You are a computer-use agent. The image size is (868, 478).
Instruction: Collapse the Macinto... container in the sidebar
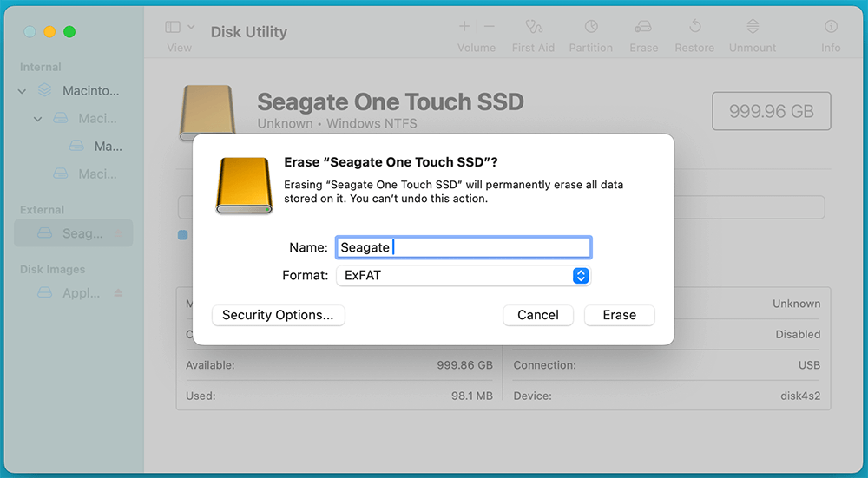point(22,91)
